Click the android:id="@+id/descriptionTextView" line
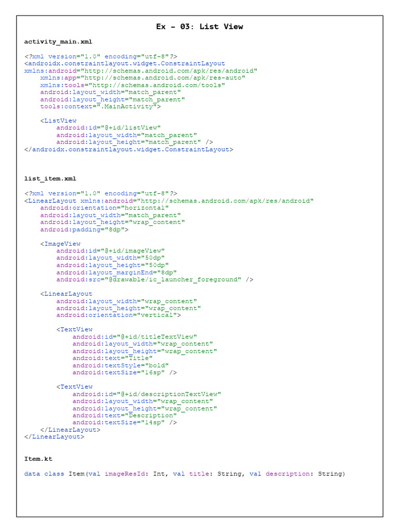399x532 pixels. tap(147, 394)
